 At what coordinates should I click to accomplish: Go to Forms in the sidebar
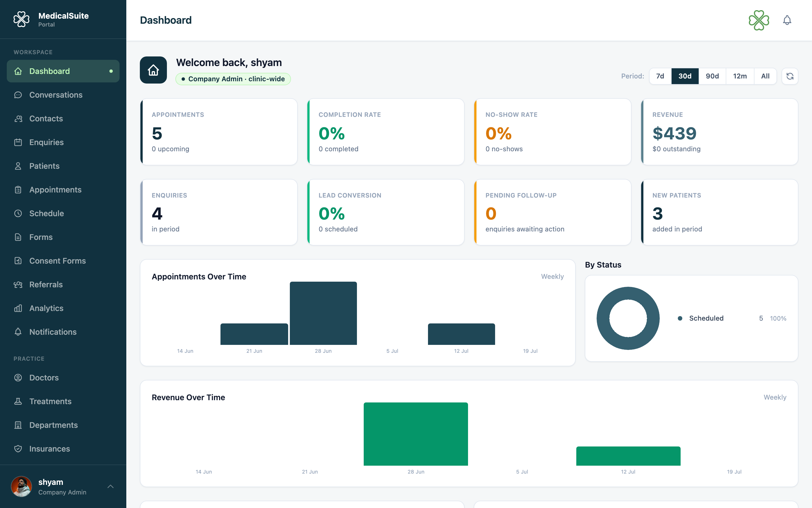point(63,237)
